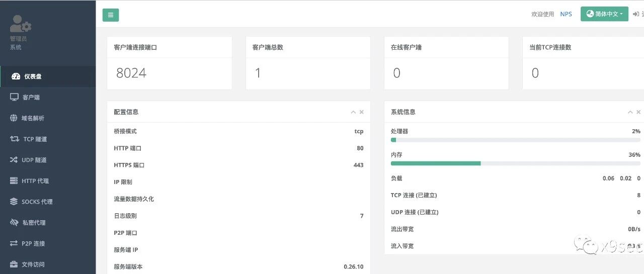Click the HTTP 端口 value 80
The width and height of the screenshot is (644, 274).
[360, 148]
